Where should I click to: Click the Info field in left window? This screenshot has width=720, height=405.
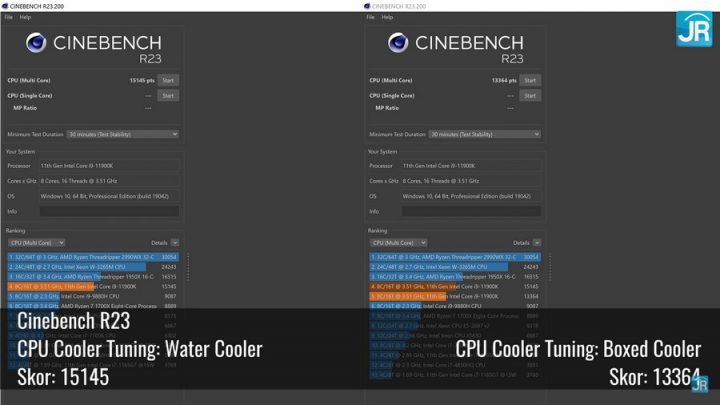(x=109, y=211)
